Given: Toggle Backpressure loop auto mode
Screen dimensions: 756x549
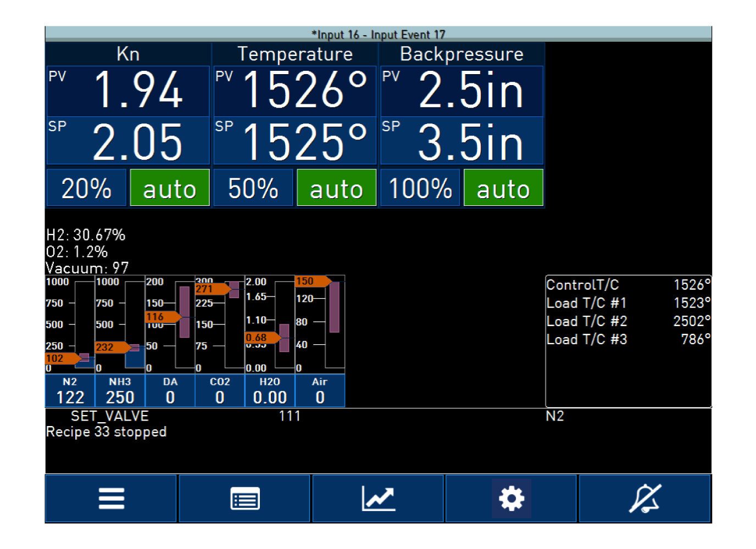Looking at the screenshot, I should click(x=503, y=188).
